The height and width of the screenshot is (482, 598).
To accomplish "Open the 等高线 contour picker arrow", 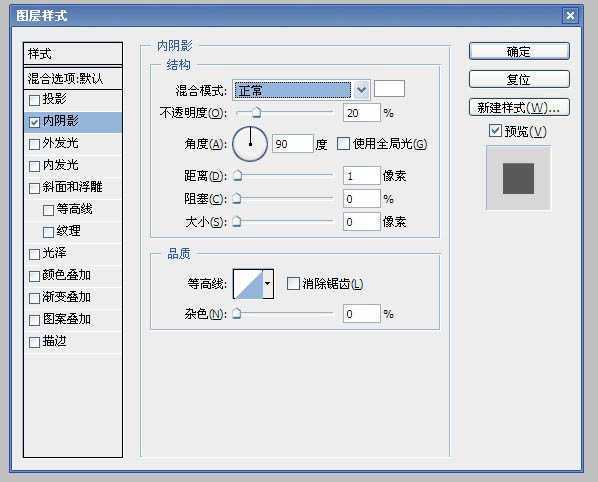I will (x=268, y=284).
